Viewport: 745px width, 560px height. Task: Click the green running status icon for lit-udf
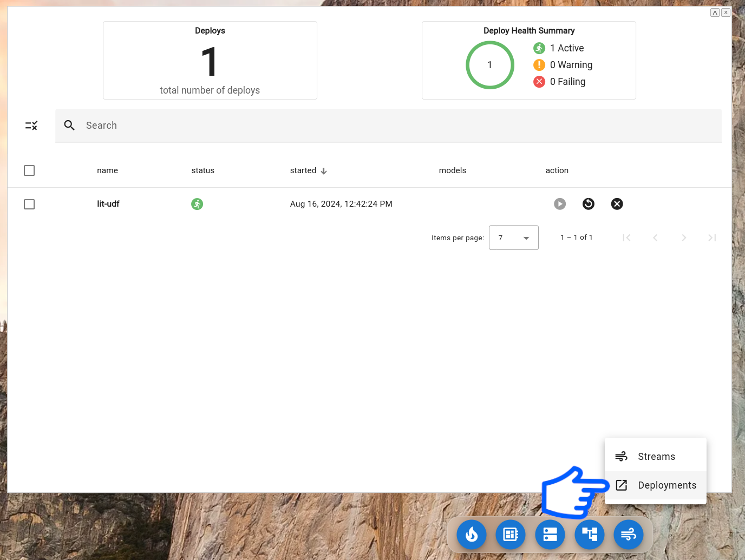pyautogui.click(x=197, y=204)
